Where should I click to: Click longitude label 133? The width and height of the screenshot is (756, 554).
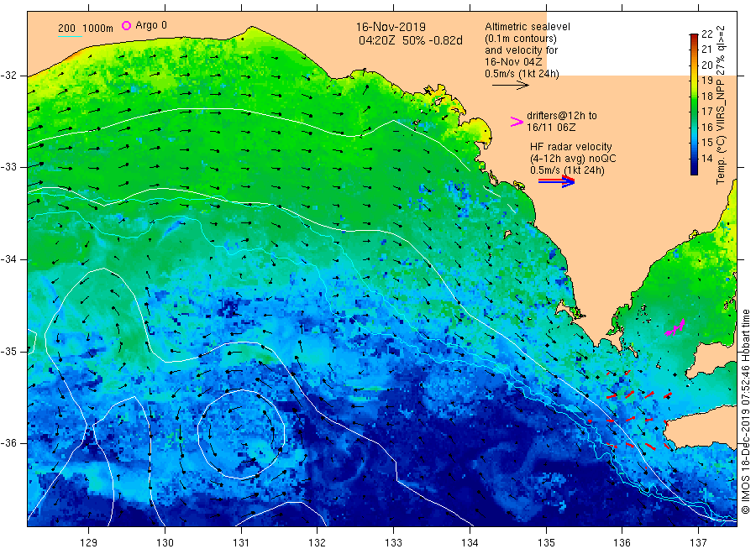393,543
